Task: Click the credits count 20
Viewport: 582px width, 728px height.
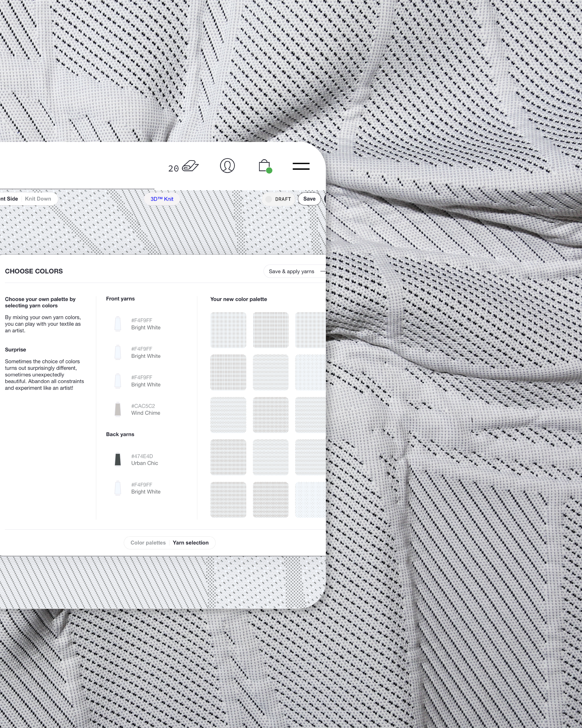Action: pyautogui.click(x=173, y=169)
